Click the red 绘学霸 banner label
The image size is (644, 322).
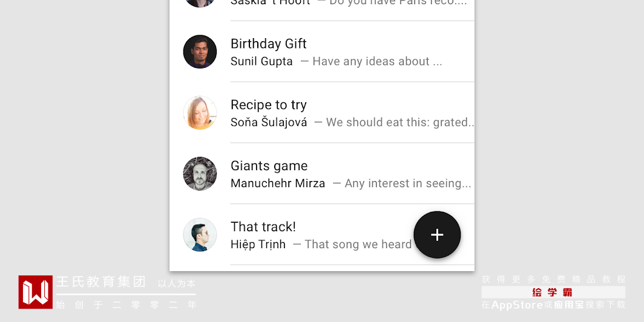(x=553, y=292)
